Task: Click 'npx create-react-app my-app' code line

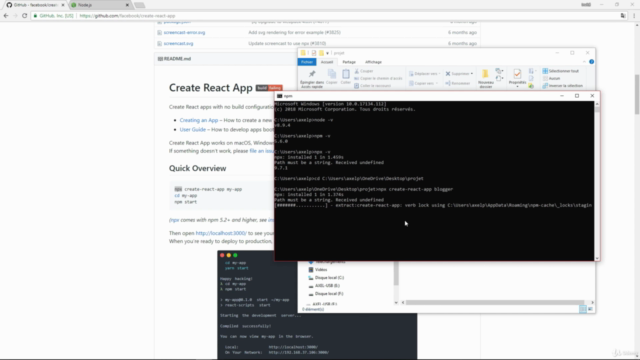Action: tap(208, 189)
